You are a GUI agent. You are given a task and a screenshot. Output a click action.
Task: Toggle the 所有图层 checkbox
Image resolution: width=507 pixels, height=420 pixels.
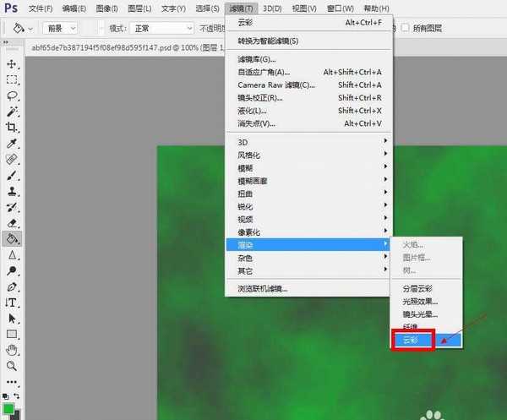point(405,28)
